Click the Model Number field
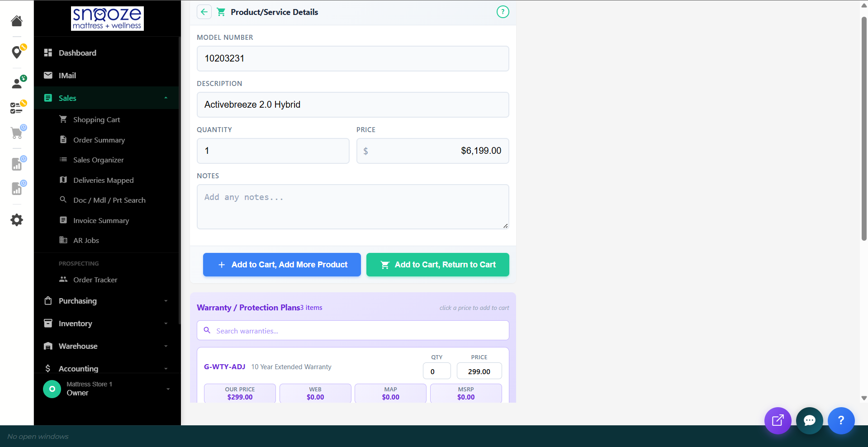 (353, 58)
